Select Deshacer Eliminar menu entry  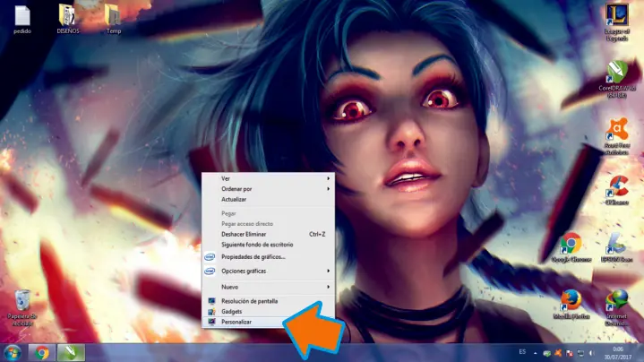click(268, 234)
